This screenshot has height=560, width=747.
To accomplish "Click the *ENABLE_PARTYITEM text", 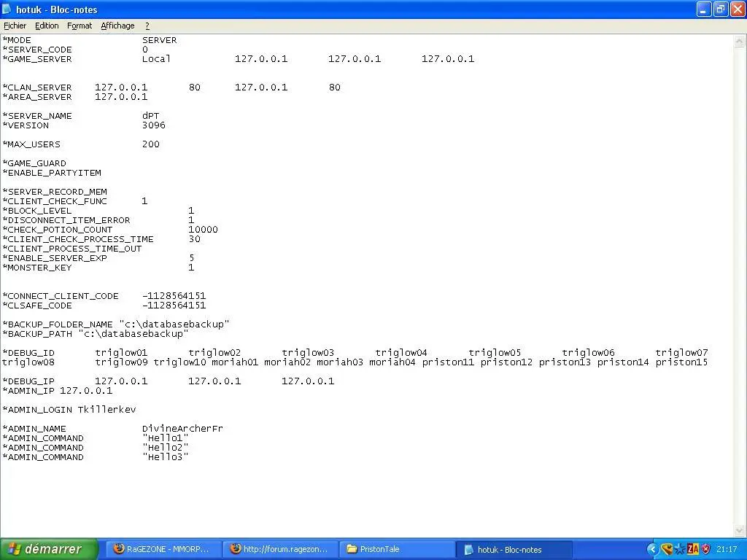I will pyautogui.click(x=52, y=173).
